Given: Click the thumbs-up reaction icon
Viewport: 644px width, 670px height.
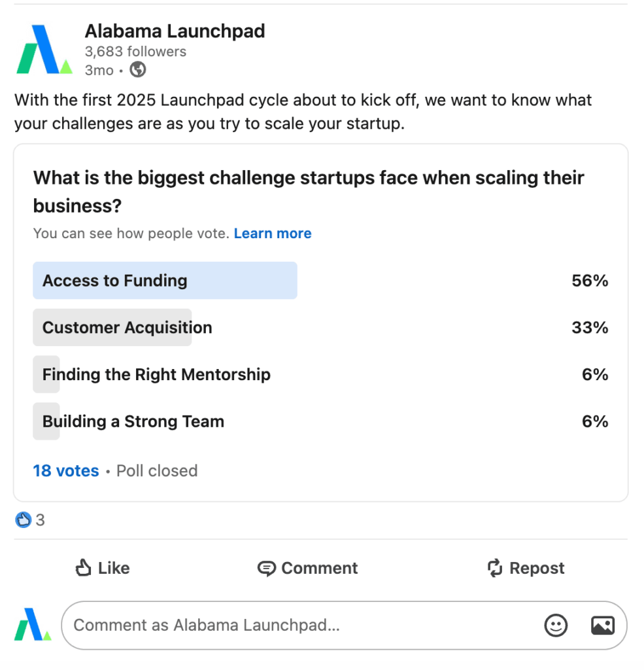Looking at the screenshot, I should point(23,520).
